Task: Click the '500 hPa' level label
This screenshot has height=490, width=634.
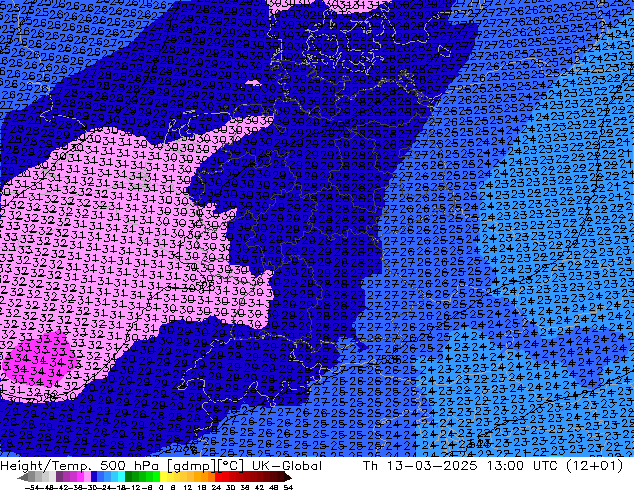Action: (x=129, y=466)
